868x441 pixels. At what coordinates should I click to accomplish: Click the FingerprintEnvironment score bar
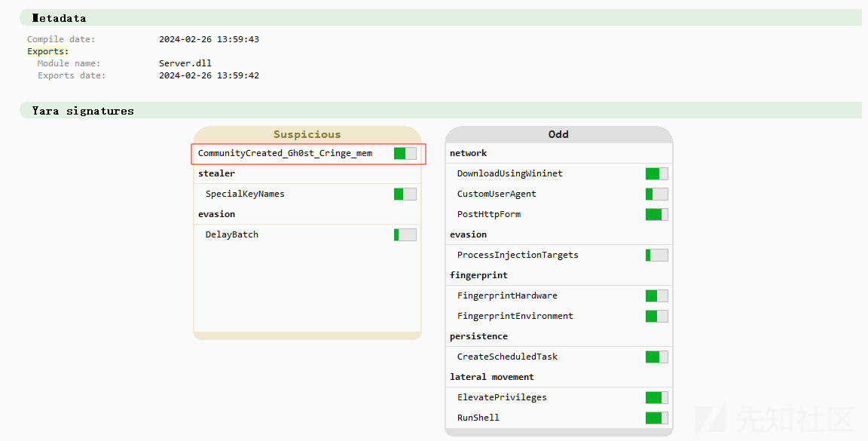coord(656,317)
